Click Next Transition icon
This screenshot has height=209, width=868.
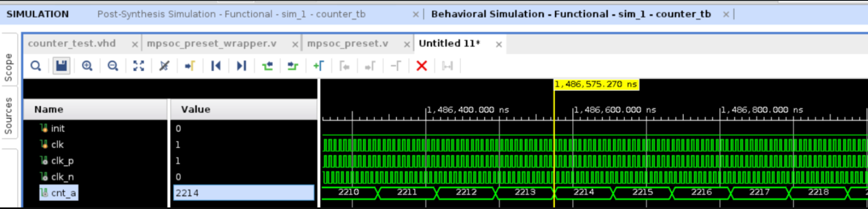click(x=293, y=66)
